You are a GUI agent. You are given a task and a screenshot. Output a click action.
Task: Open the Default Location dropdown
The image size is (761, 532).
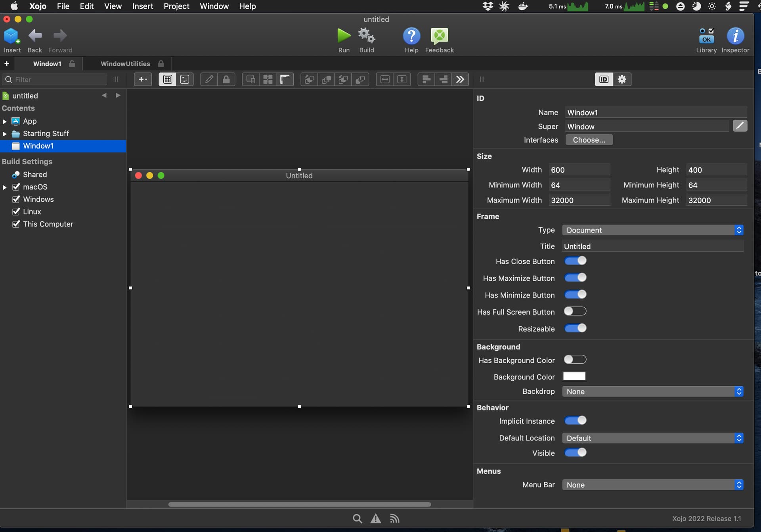[652, 438]
